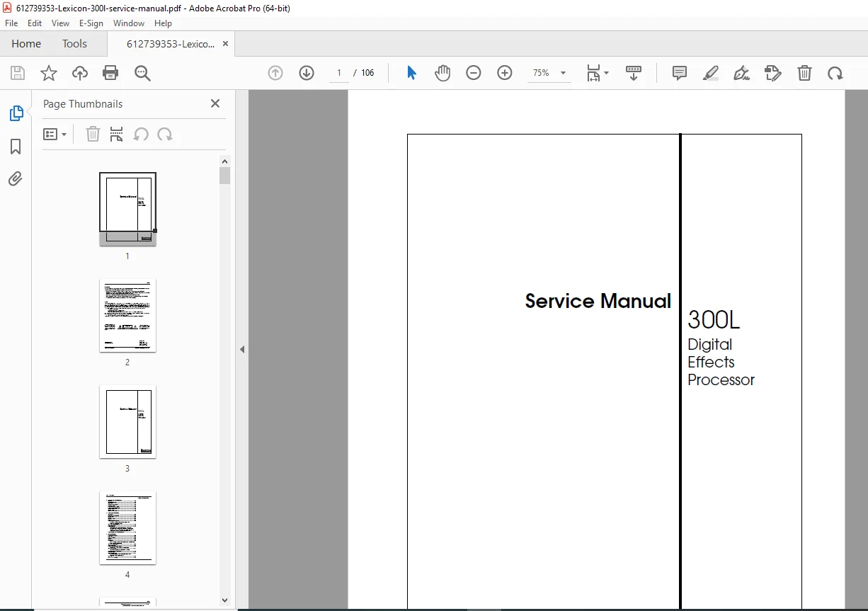
Task: Open the E-Sign menu
Action: pyautogui.click(x=91, y=23)
